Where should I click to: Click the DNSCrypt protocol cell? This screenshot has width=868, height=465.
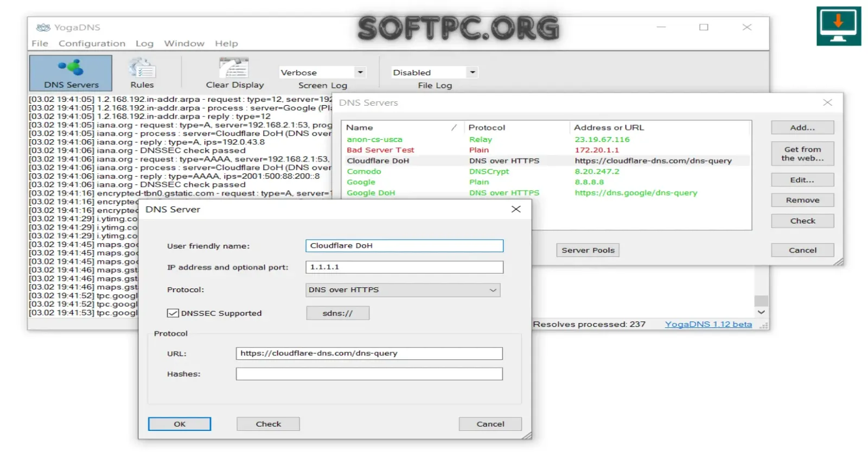coord(489,171)
